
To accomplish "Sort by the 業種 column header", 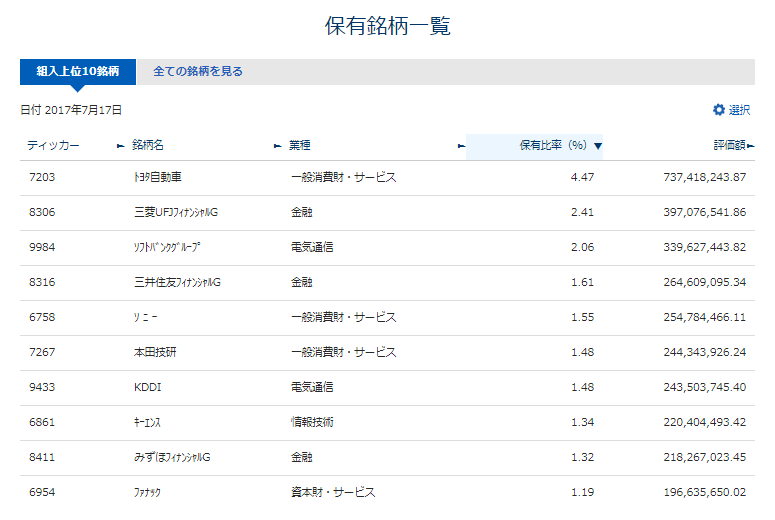I will pos(300,145).
